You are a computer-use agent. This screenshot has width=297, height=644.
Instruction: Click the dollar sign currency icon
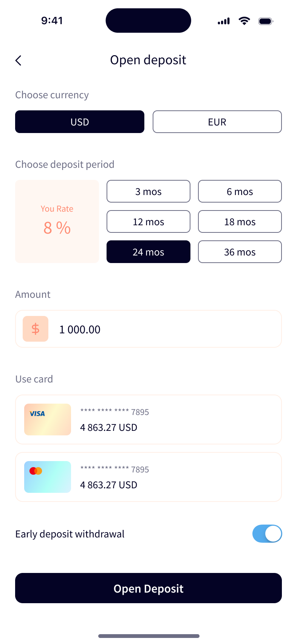[36, 329]
